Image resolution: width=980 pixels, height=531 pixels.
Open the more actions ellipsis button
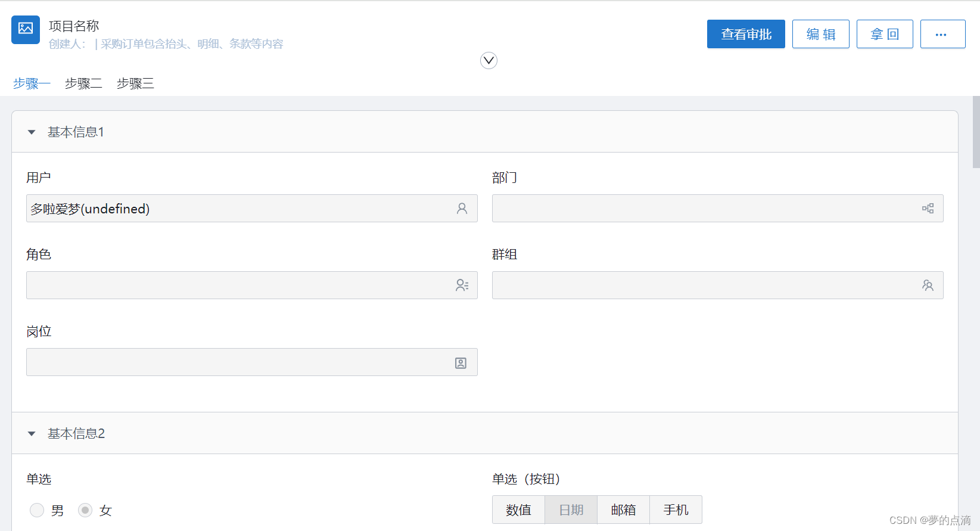942,34
